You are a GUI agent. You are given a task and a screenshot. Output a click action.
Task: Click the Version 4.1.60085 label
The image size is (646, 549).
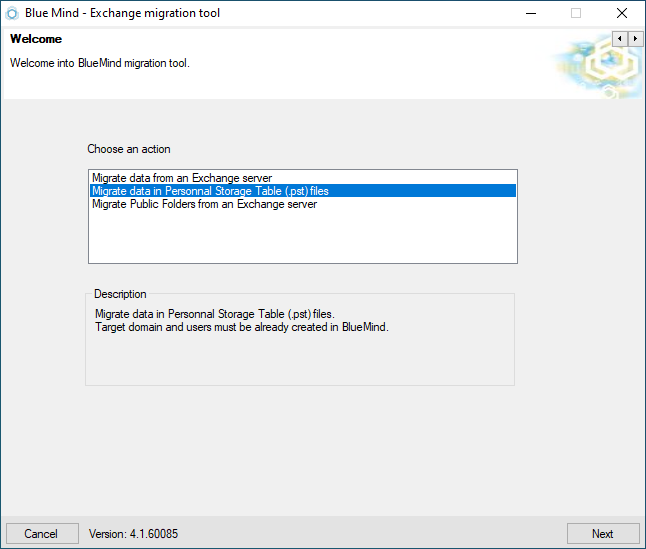133,534
